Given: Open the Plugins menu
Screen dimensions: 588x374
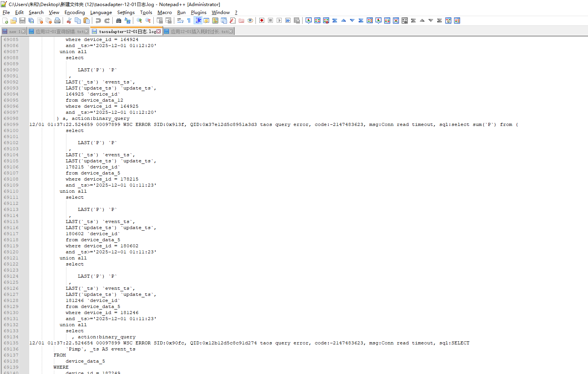Looking at the screenshot, I should click(199, 13).
